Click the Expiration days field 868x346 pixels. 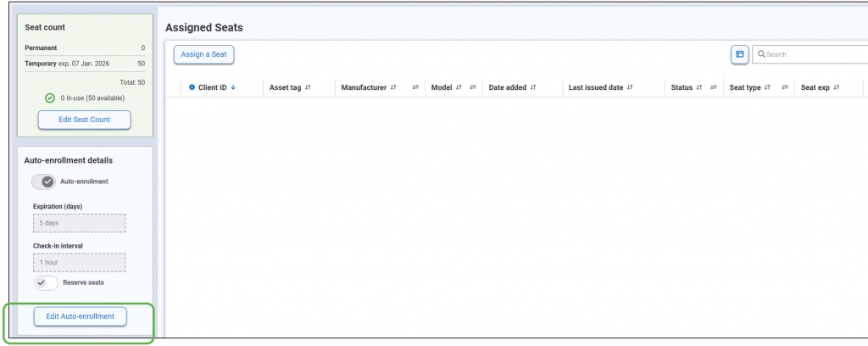click(79, 223)
